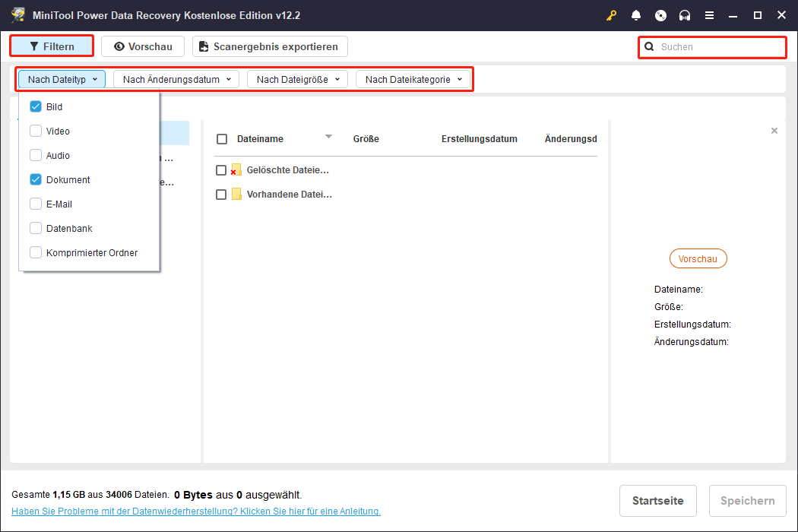Collapse the Nach Dateityp dropdown
The width and height of the screenshot is (798, 532).
tap(62, 79)
